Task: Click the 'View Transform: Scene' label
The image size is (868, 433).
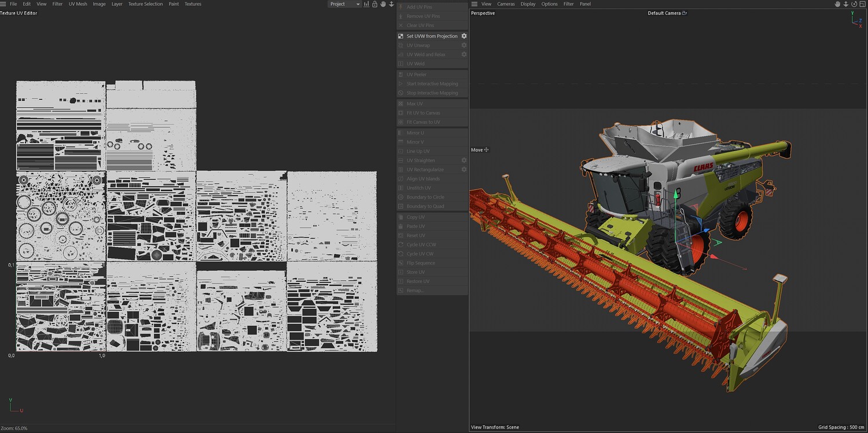Action: coord(495,427)
